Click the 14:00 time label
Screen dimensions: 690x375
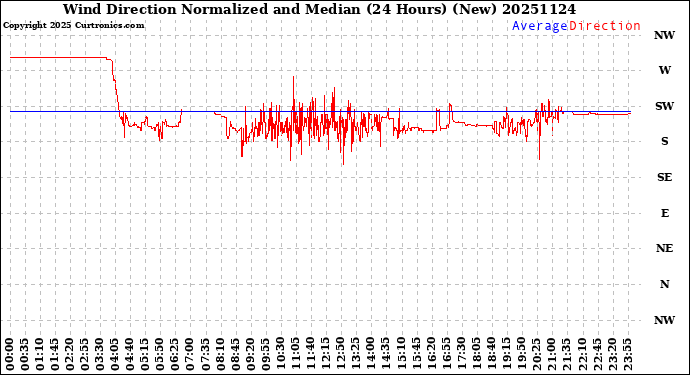pyautogui.click(x=370, y=355)
